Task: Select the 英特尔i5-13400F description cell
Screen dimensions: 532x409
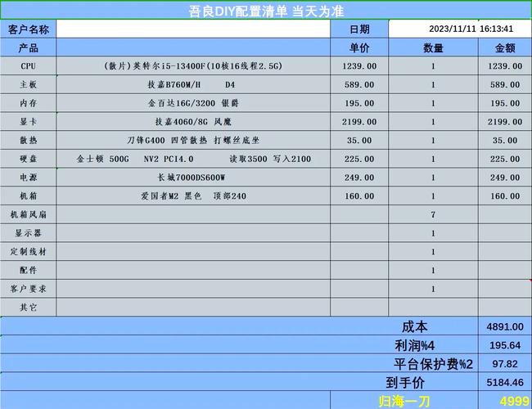Action: [x=193, y=66]
